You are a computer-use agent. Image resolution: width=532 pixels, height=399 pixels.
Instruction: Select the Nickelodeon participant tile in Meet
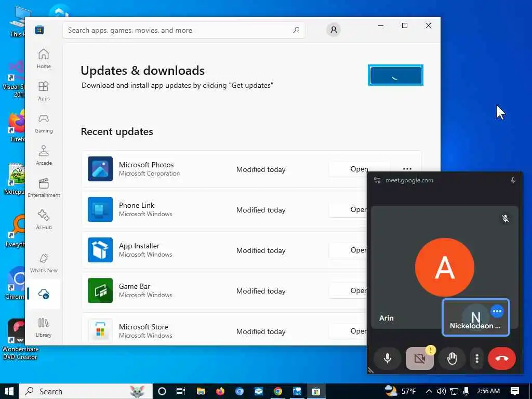[476, 317]
